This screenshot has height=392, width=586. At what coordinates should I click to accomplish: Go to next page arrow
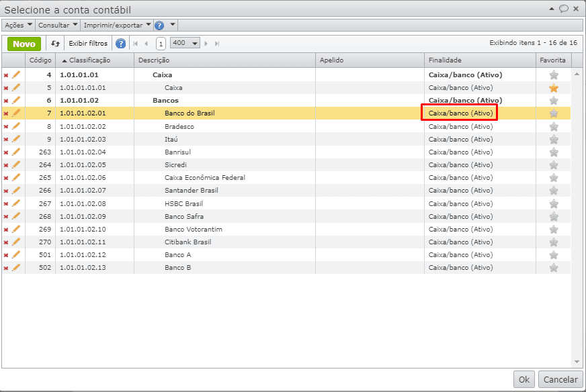coord(206,44)
